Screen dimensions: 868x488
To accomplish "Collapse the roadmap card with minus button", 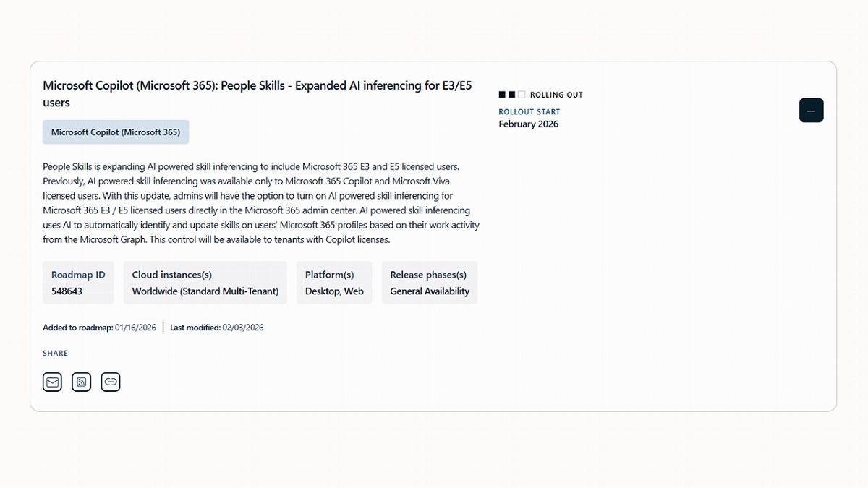I will 811,111.
